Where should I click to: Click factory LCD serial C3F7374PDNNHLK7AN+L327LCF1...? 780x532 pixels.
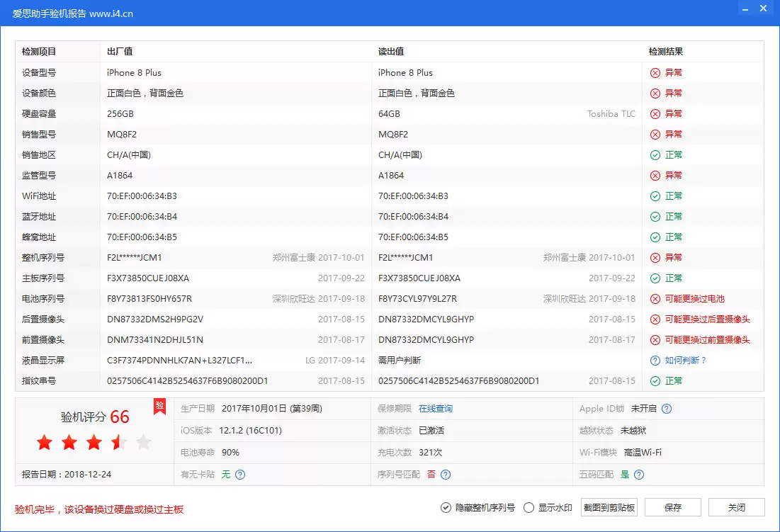click(179, 361)
